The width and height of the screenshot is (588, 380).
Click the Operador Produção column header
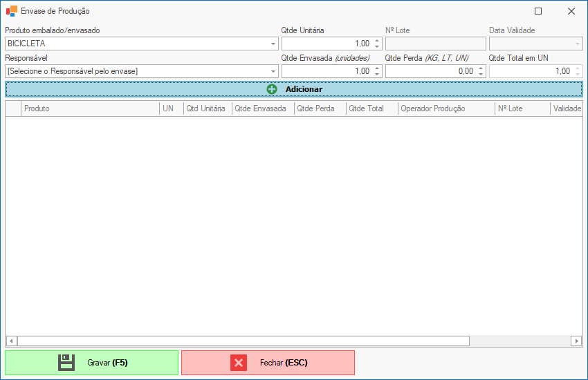pos(446,108)
